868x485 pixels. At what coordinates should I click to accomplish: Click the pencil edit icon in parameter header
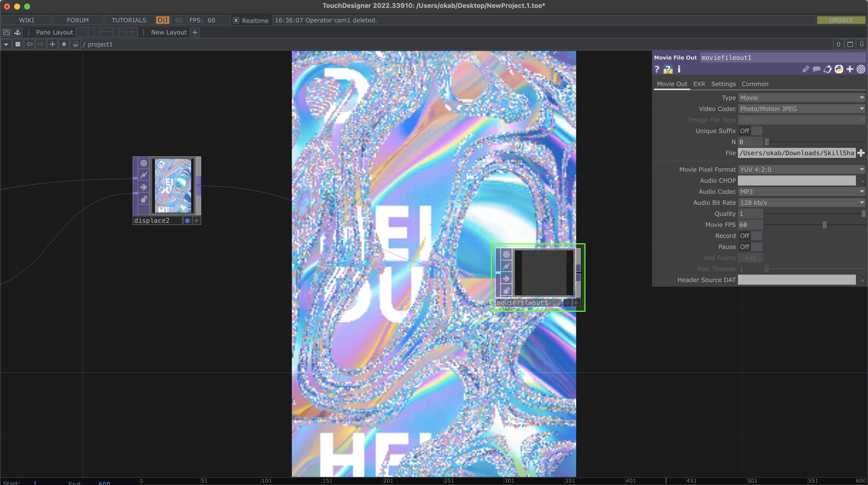(805, 69)
